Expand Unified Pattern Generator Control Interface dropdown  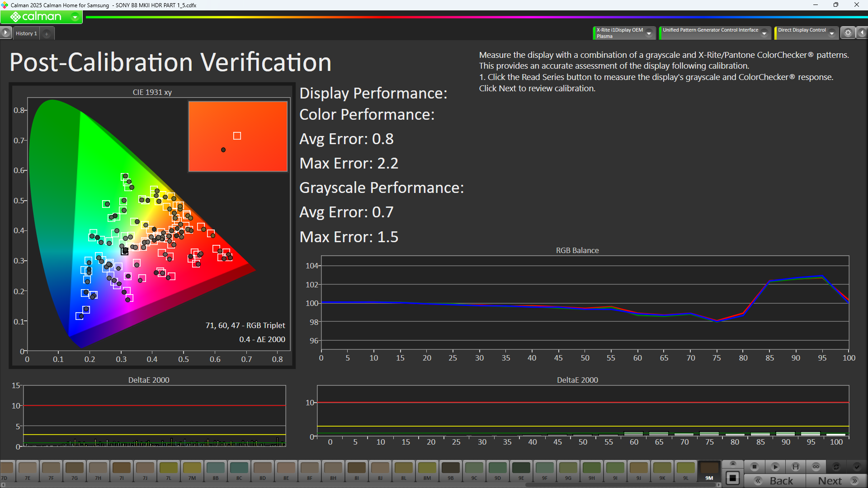pyautogui.click(x=764, y=33)
